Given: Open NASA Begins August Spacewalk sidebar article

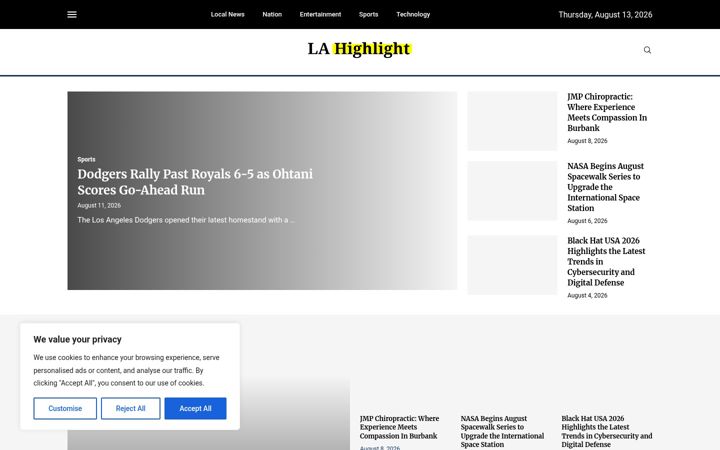Looking at the screenshot, I should point(605,187).
